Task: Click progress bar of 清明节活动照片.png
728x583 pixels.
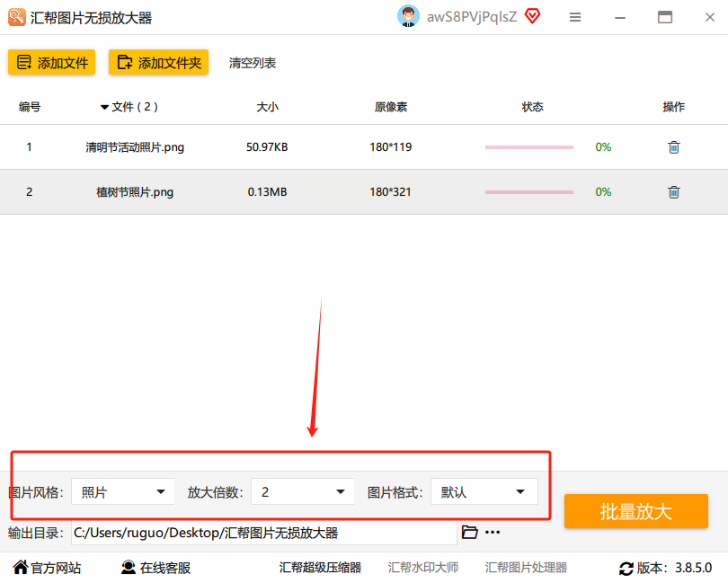Action: pos(529,147)
